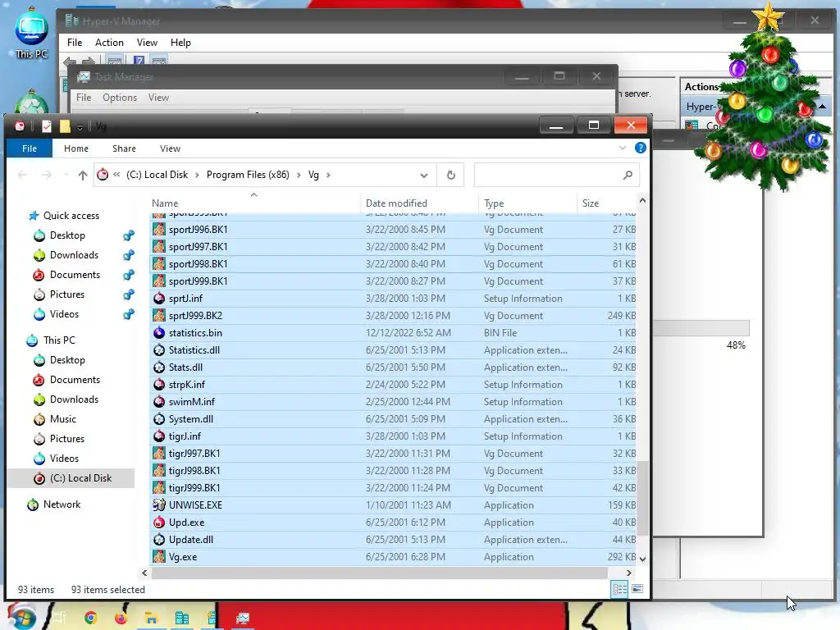Open Task View on the taskbar

pos(59,618)
